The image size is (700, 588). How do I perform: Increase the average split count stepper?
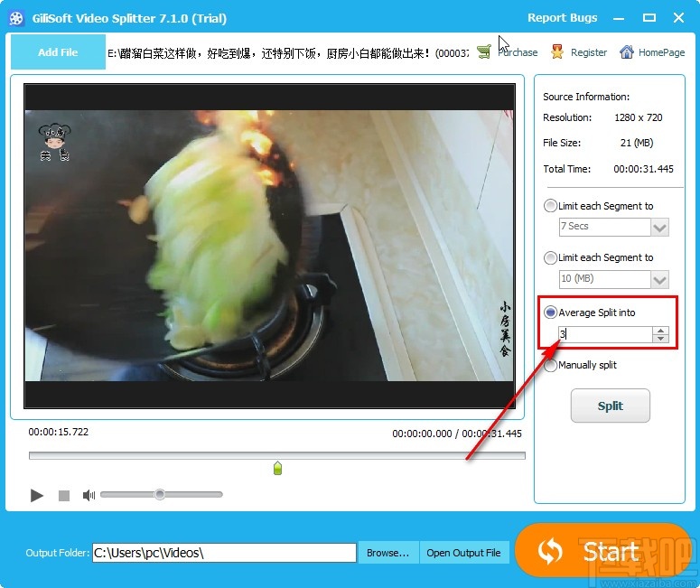coord(660,331)
